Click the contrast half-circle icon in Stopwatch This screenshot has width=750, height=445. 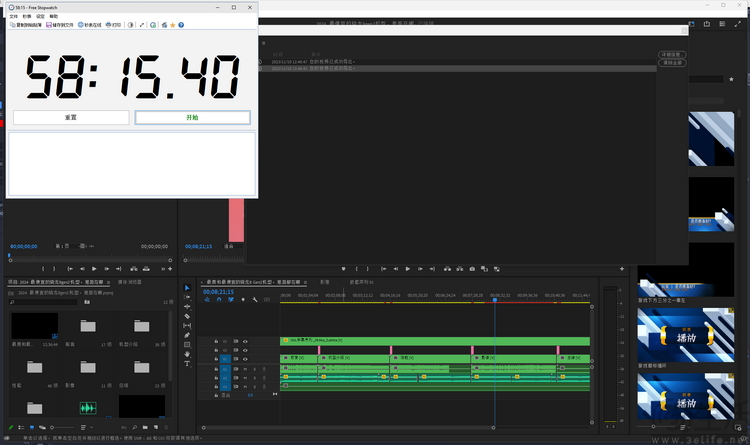[x=131, y=25]
